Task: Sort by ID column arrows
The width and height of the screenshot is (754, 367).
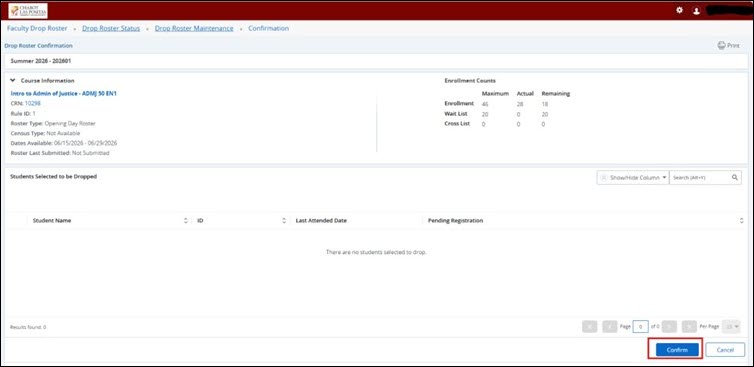Action: 284,221
